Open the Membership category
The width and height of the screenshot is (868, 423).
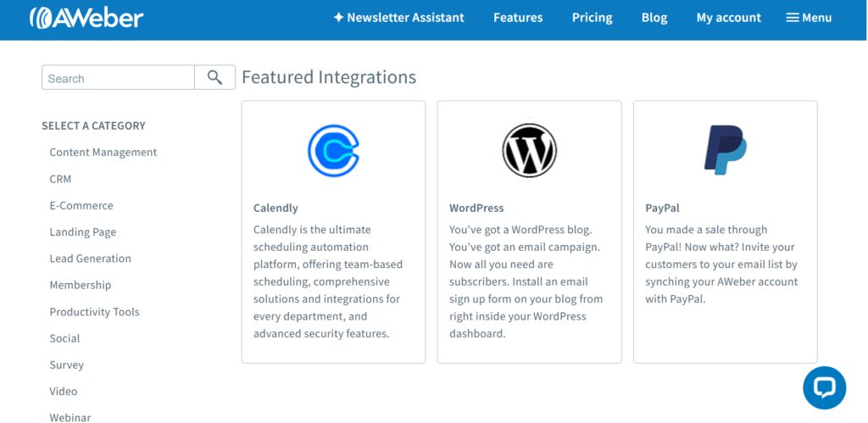point(81,285)
